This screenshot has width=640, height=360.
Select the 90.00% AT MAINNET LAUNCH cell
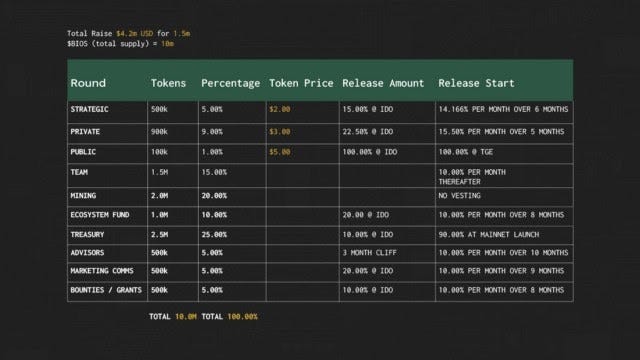click(489, 235)
